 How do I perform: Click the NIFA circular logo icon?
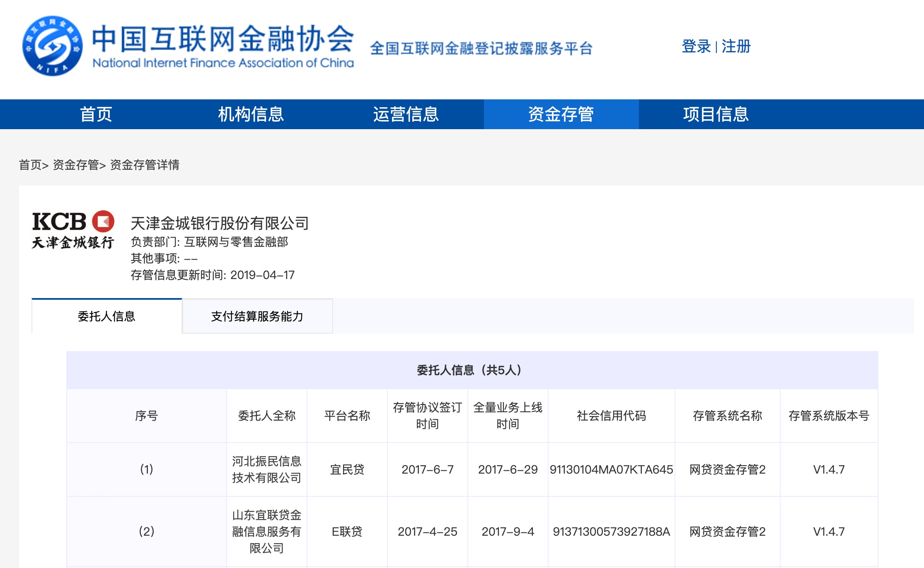(52, 46)
